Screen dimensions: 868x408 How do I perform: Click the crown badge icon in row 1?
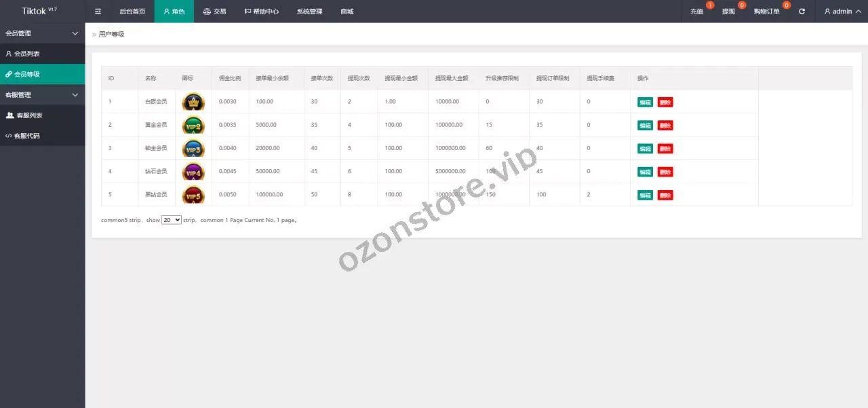(193, 103)
